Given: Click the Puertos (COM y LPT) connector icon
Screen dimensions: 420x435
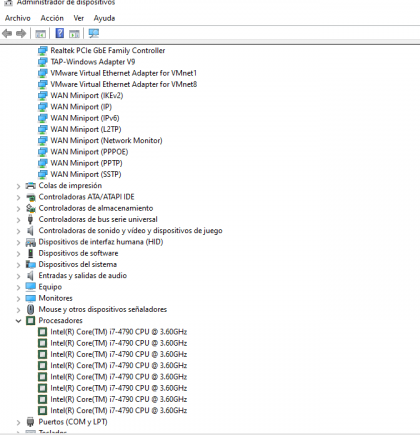Looking at the screenshot, I should [x=30, y=422].
